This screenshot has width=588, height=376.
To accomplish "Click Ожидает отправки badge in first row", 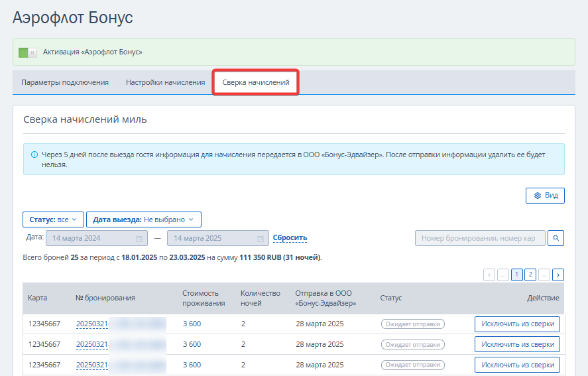I will pos(413,324).
